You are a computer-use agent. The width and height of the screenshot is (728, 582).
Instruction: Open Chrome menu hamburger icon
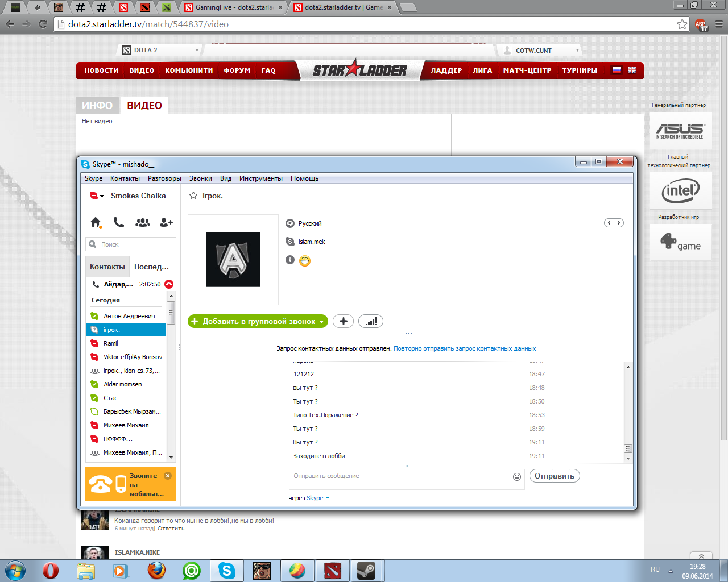(x=719, y=24)
